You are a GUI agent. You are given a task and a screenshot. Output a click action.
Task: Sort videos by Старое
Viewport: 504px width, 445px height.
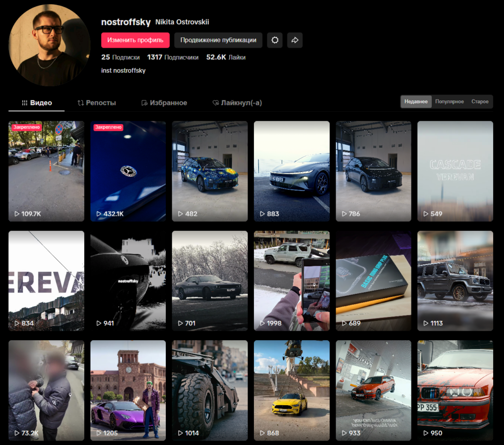click(480, 101)
